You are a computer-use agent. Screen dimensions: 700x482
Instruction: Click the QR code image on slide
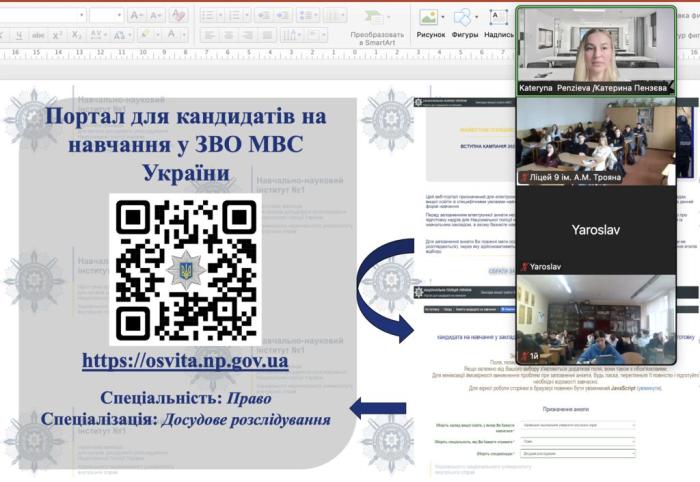tap(185, 269)
